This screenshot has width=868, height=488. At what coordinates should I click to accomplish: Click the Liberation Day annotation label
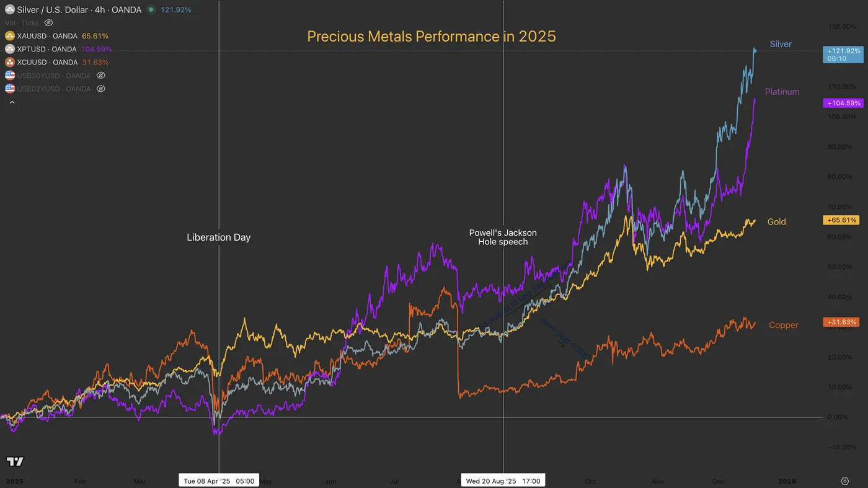click(x=218, y=237)
